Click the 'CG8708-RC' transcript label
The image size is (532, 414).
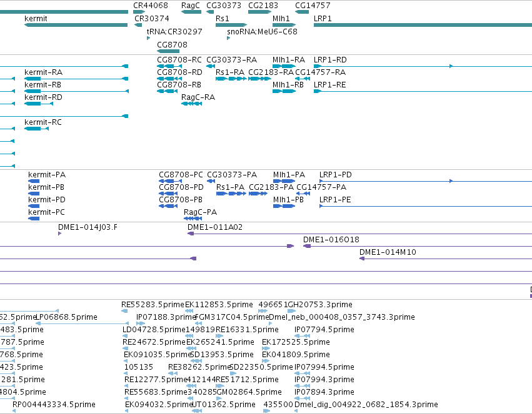[x=179, y=60]
